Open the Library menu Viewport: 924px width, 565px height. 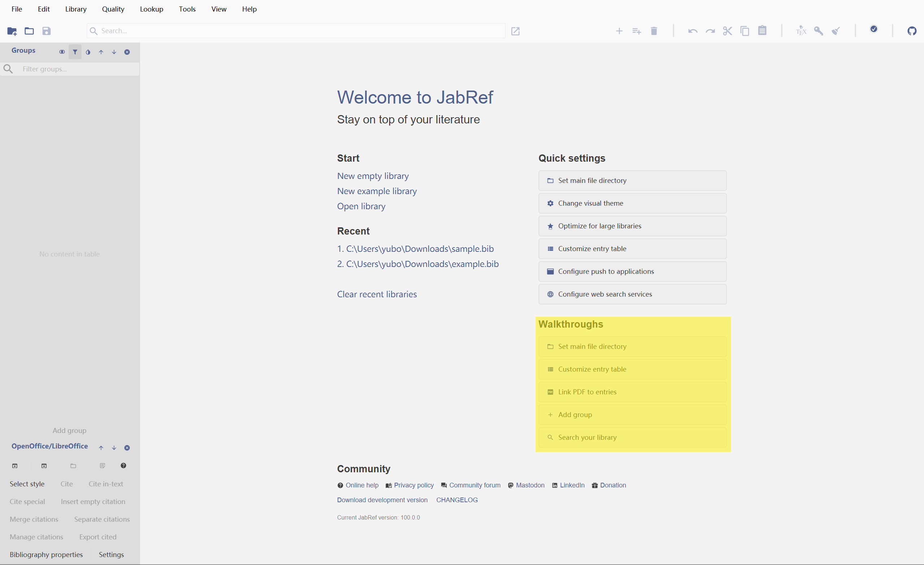tap(76, 9)
